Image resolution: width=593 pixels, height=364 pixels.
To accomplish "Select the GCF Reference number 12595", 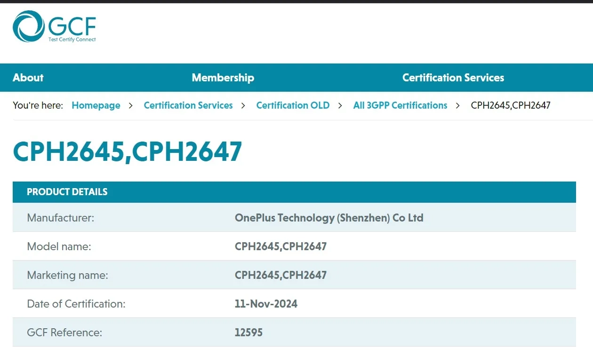I will click(x=248, y=332).
